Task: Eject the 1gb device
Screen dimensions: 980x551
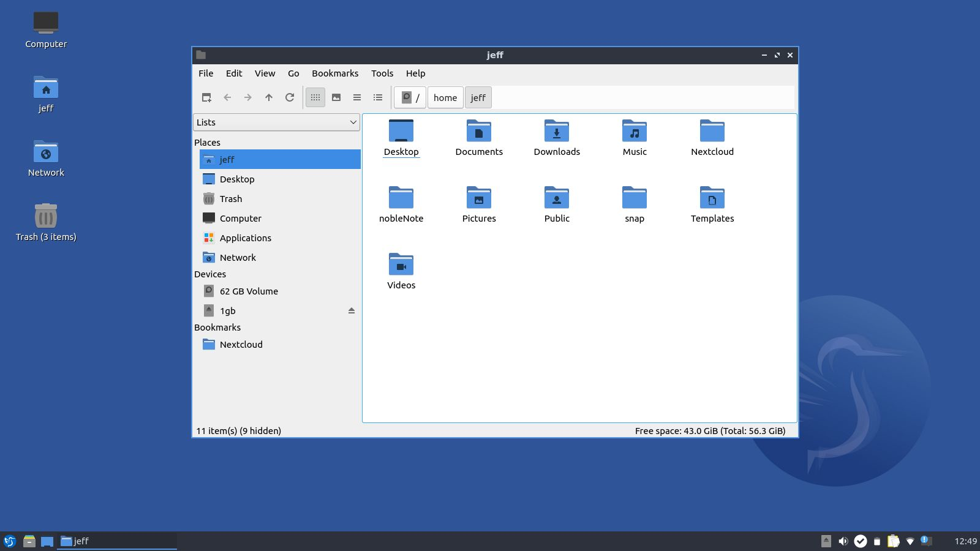Action: 352,311
